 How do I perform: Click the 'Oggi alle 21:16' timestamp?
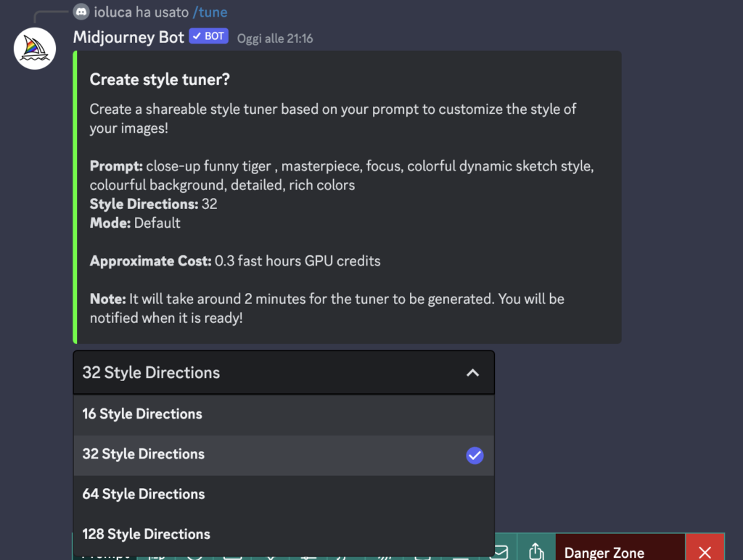click(x=275, y=38)
